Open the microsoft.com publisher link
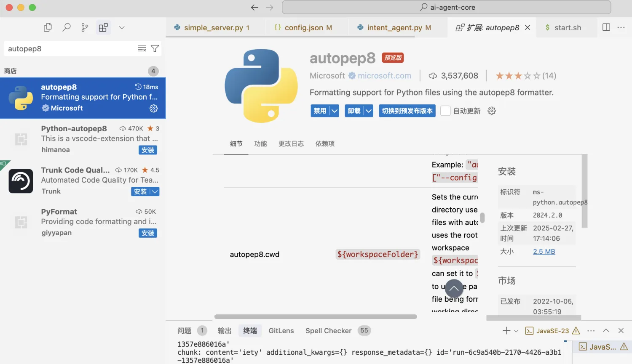632x364 pixels. coord(384,76)
